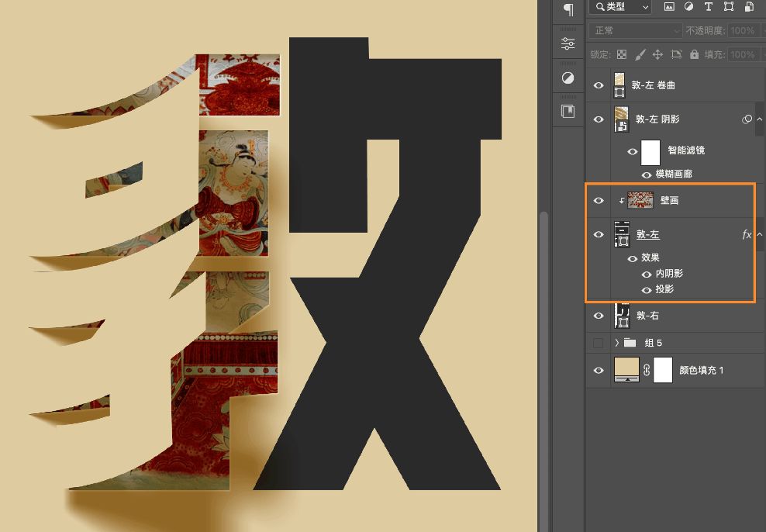This screenshot has height=532, width=766.
Task: Lock position move-arrows icon
Action: [657, 54]
